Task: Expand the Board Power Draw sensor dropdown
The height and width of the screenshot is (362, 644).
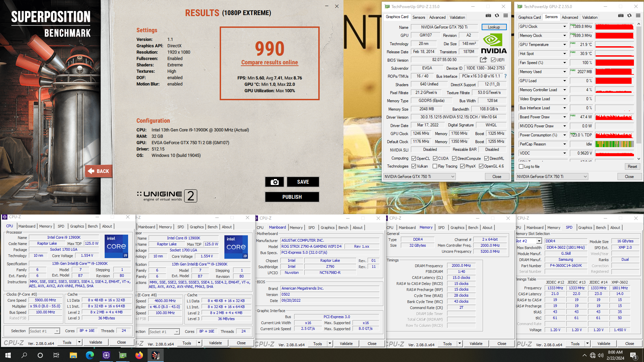Action: pos(565,117)
